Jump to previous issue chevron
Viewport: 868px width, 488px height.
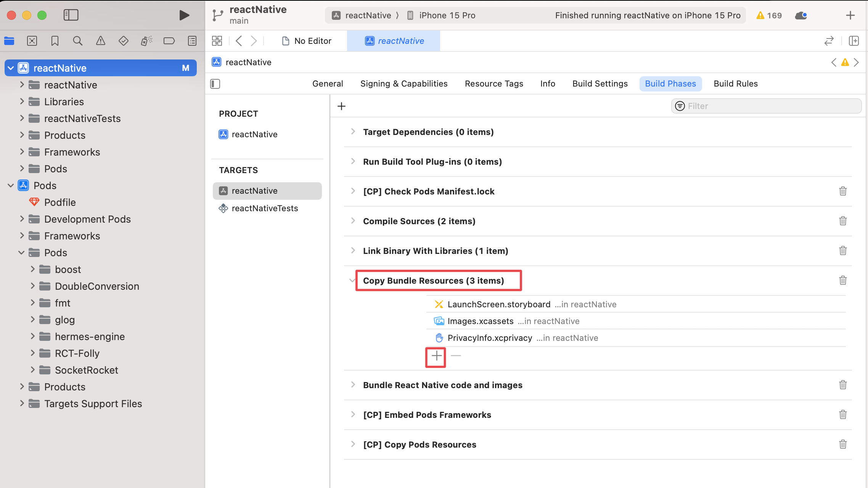834,62
